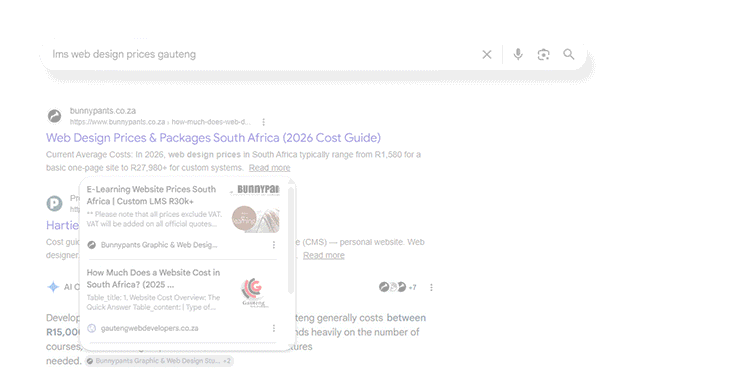Viewport: 754px width, 387px height.
Task: Click the Gauteng web developers logo thumbnail
Action: pyautogui.click(x=253, y=291)
